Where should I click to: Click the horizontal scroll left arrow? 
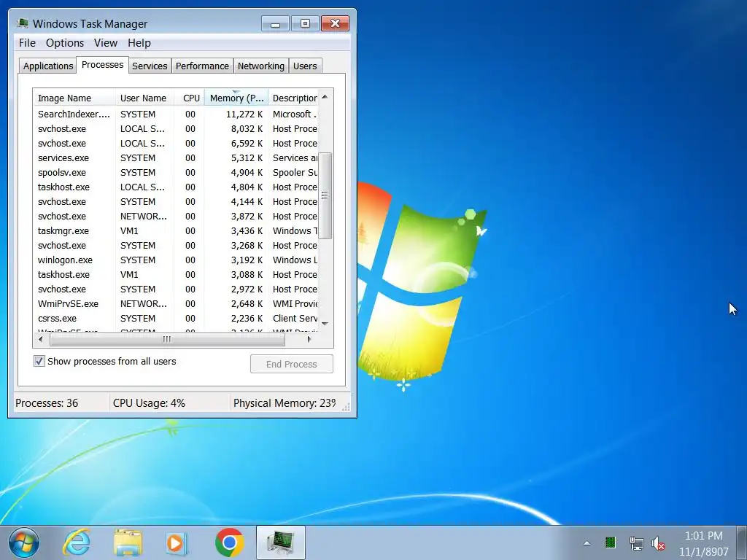(41, 340)
